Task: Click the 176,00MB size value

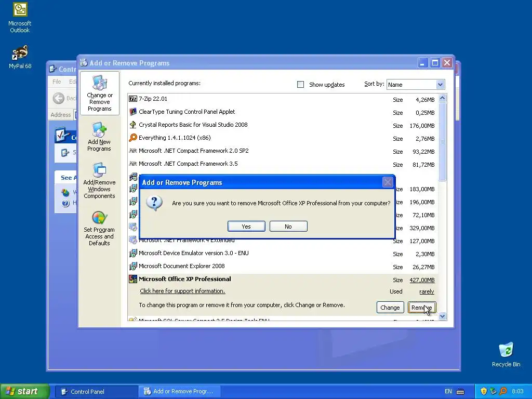Action: 422,126
